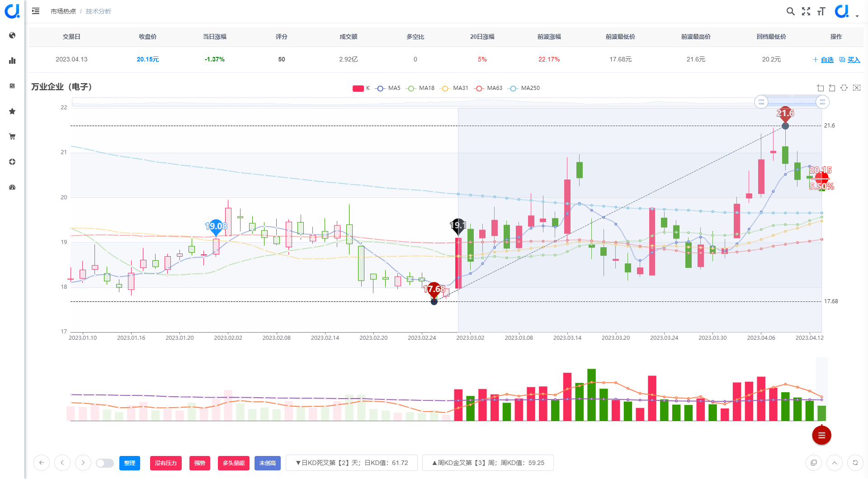Click the copy icon at bottom right

pyautogui.click(x=814, y=463)
